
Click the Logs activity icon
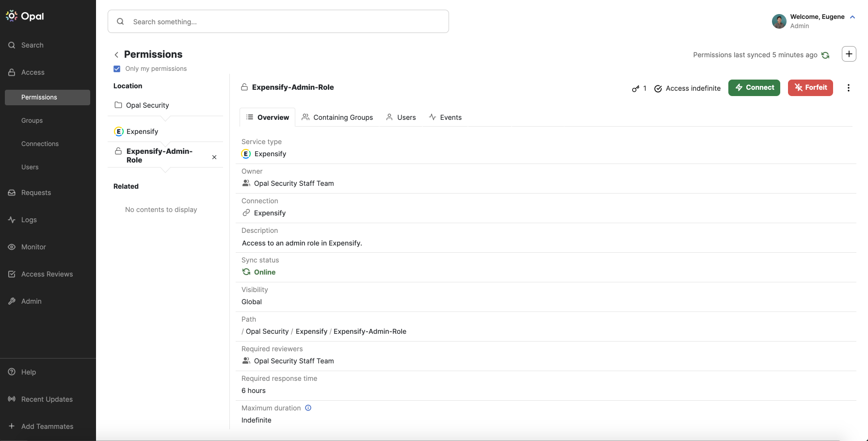[12, 220]
